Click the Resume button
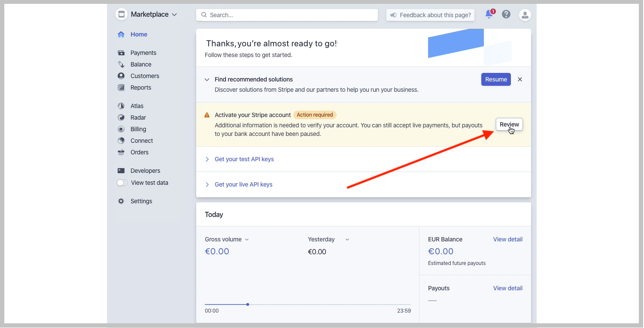Screen dimensions: 644x328 pyautogui.click(x=496, y=79)
